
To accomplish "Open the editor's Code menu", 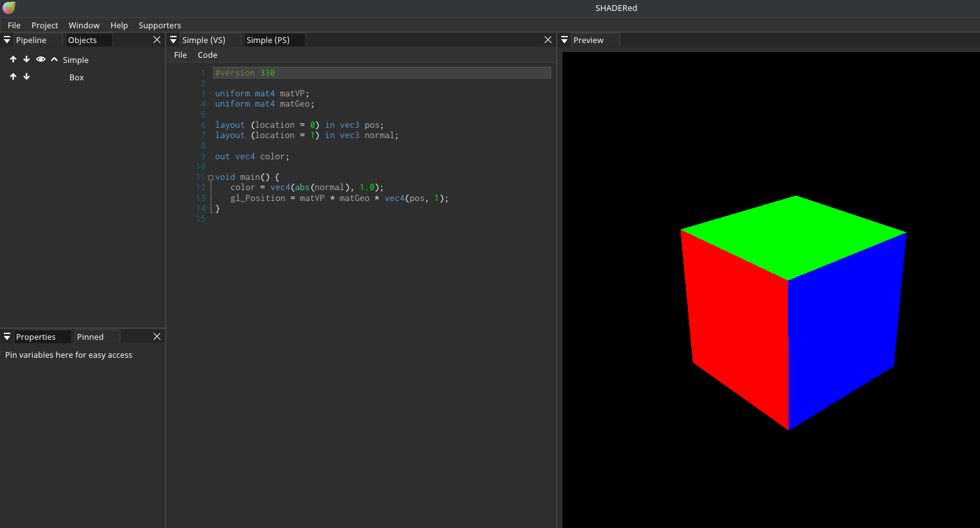I will [x=207, y=55].
